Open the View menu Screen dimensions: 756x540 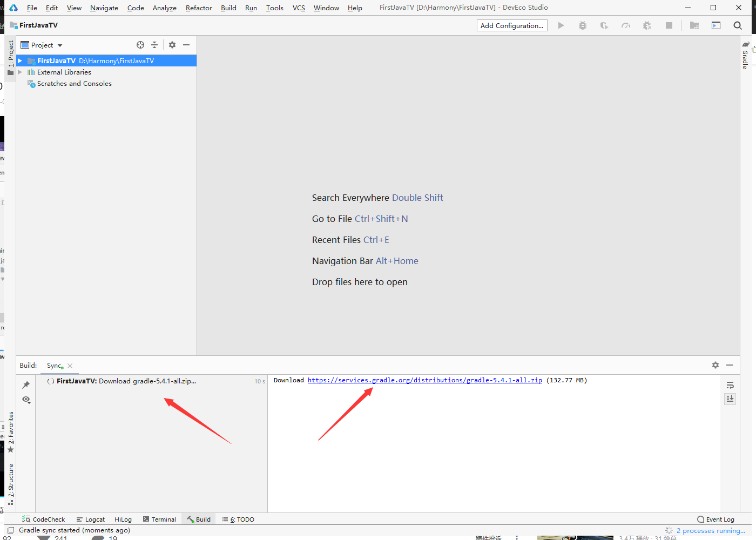(x=74, y=8)
